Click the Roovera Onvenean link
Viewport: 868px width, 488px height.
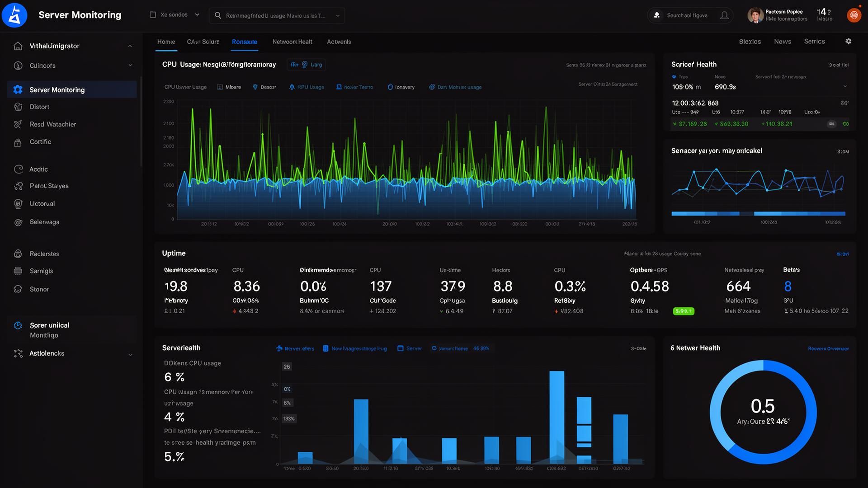828,348
